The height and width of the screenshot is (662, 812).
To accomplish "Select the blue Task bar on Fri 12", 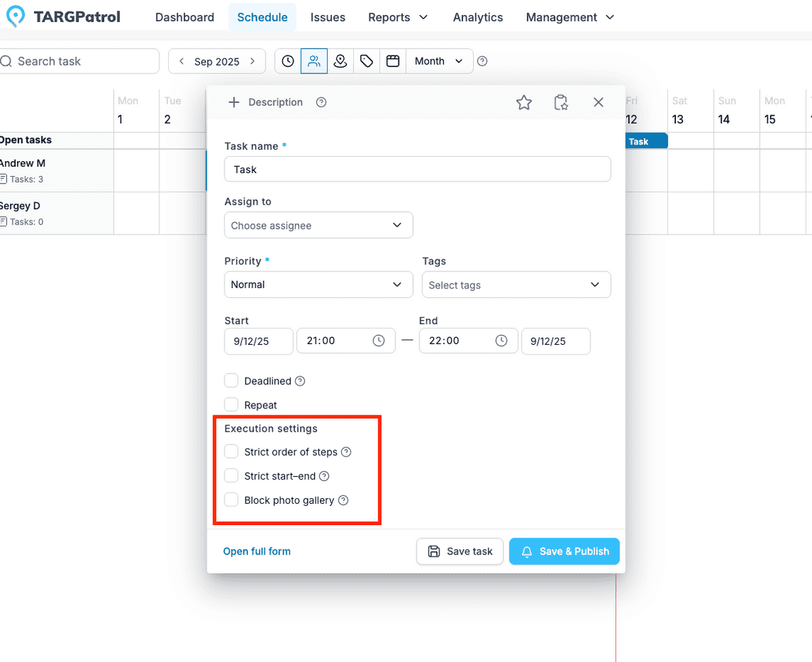I will (x=646, y=141).
